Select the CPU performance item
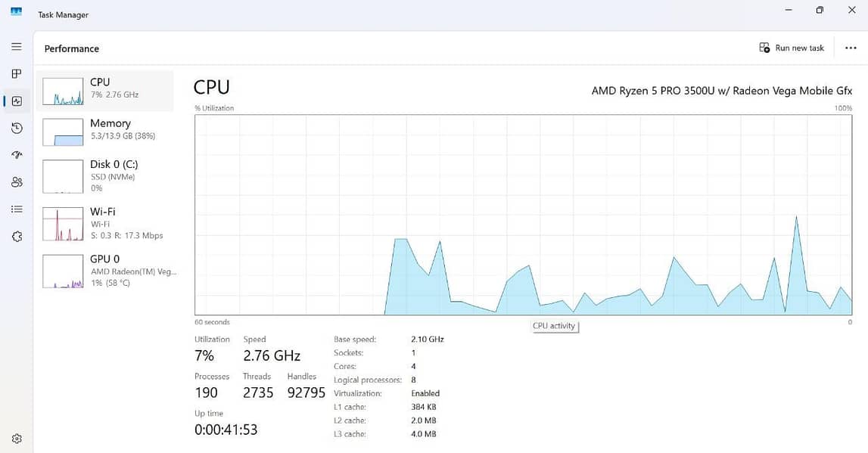Viewport: 868px width, 453px height. [x=114, y=88]
